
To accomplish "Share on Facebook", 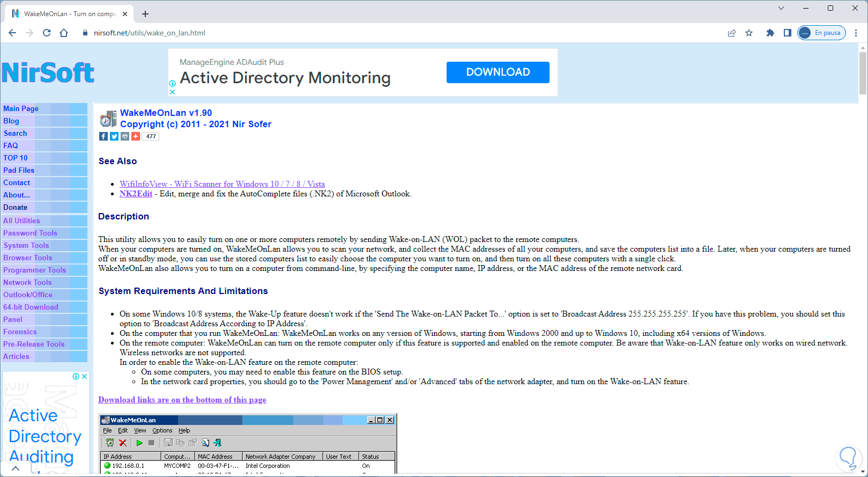I will pos(103,136).
